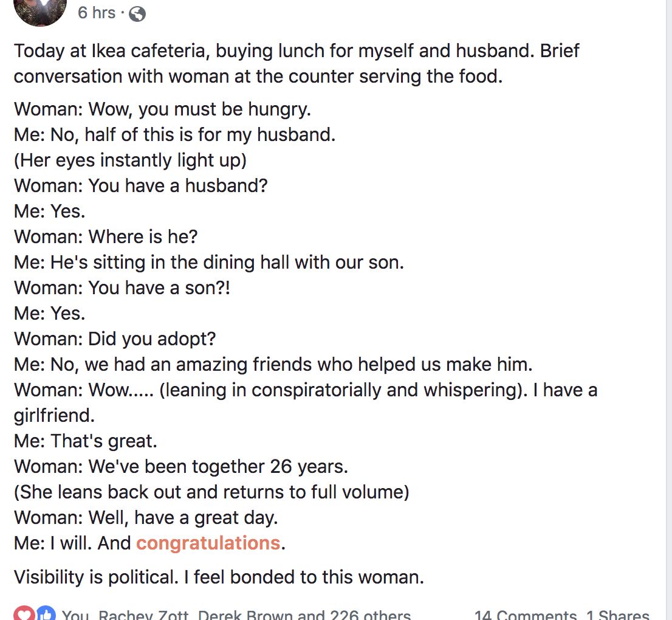Click the line 'Me: That's great.'
This screenshot has height=620, width=672.
[86, 441]
